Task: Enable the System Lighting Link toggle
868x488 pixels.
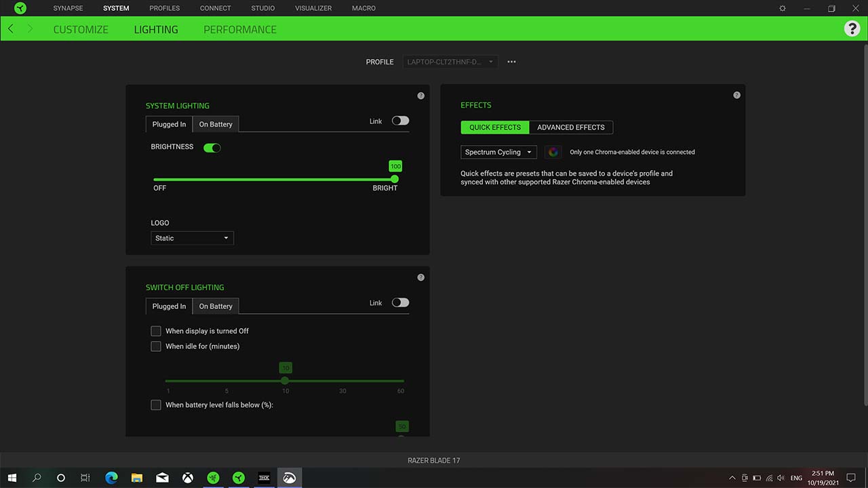Action: click(x=400, y=121)
